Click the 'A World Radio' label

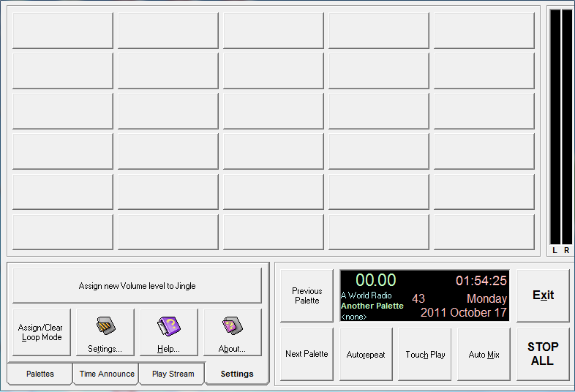tap(367, 295)
